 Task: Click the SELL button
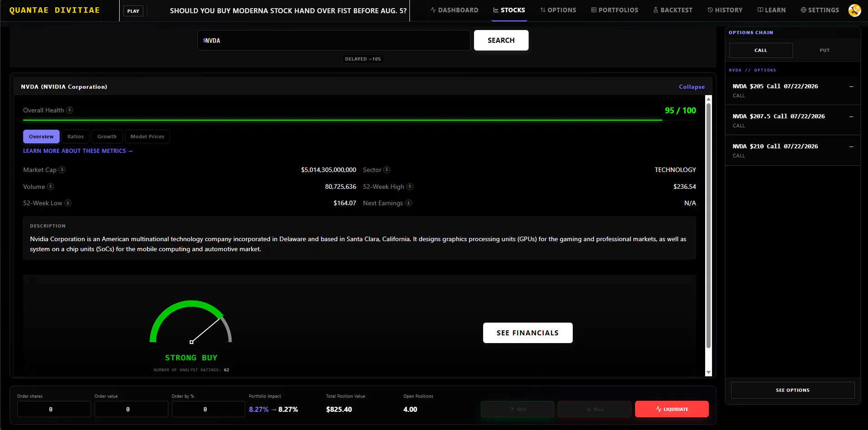pos(595,409)
